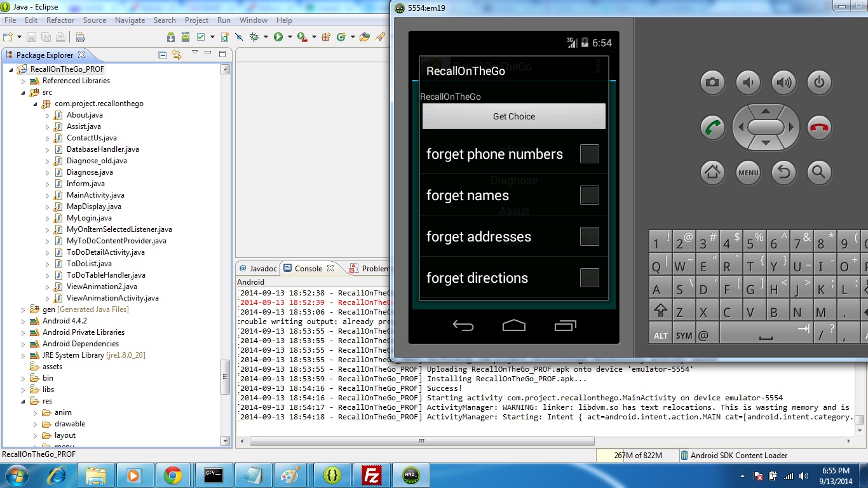Open the Android SDK Manager icon

pos(171,37)
